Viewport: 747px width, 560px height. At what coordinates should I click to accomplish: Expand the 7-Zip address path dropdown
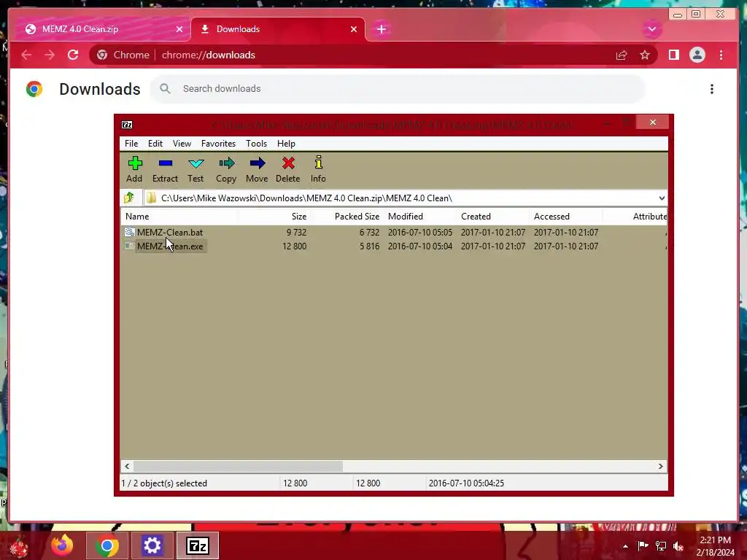coord(662,198)
